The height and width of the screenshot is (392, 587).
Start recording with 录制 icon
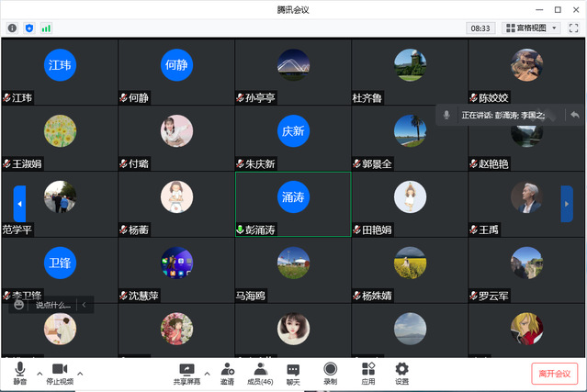[x=330, y=372]
